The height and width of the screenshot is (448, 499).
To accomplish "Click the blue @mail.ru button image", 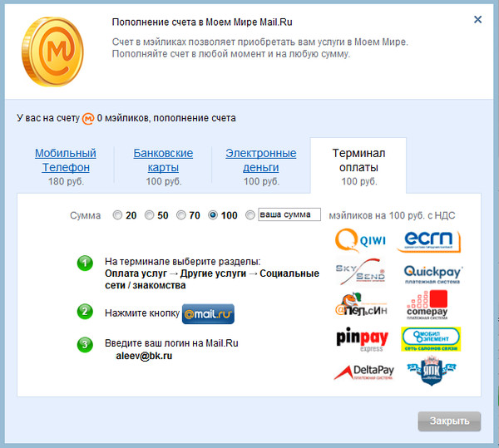I will point(208,314).
